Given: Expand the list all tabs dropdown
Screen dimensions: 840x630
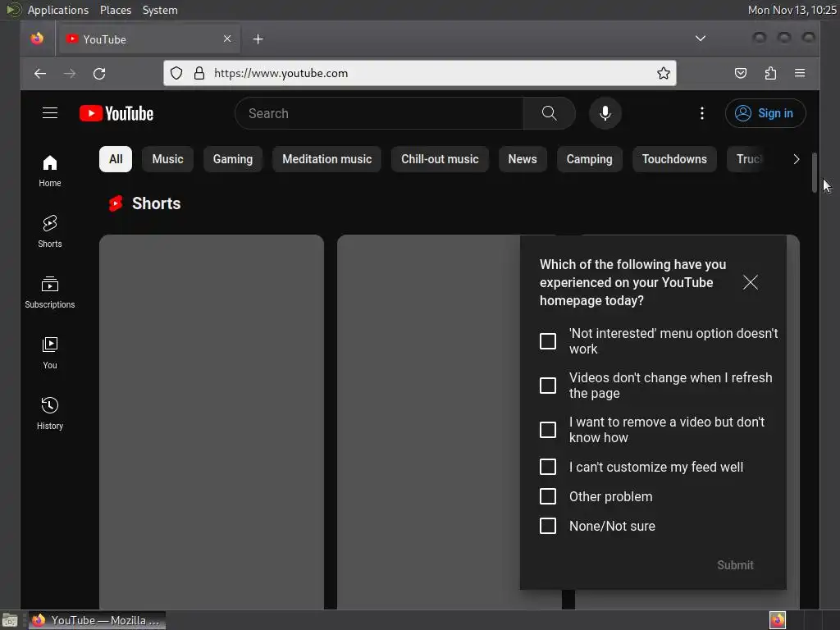Looking at the screenshot, I should point(701,39).
